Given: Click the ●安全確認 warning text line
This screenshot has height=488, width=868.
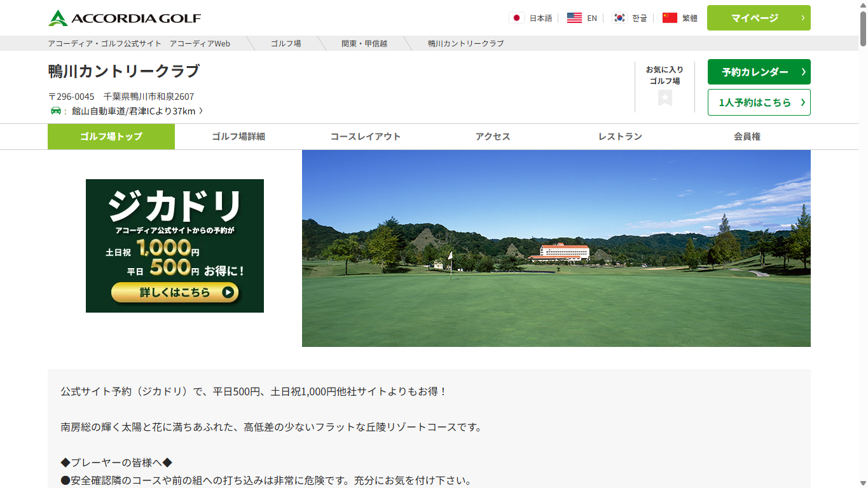Looking at the screenshot, I should coord(266,480).
